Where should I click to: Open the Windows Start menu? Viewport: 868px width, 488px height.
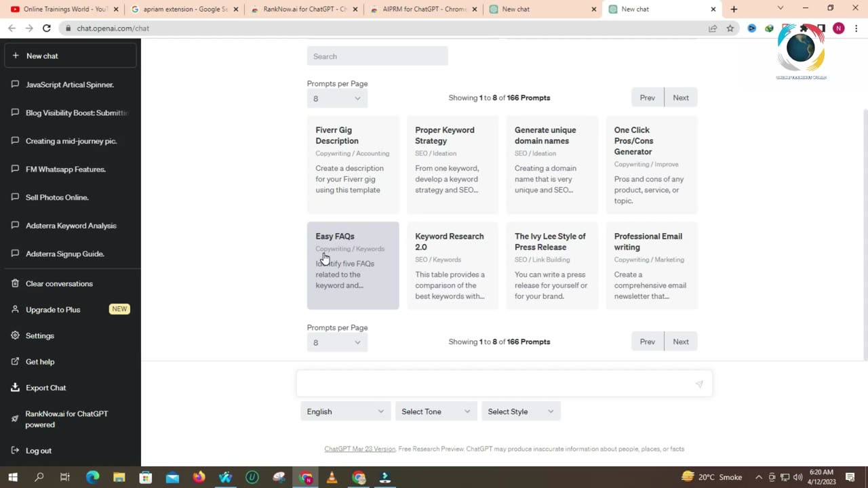point(13,477)
